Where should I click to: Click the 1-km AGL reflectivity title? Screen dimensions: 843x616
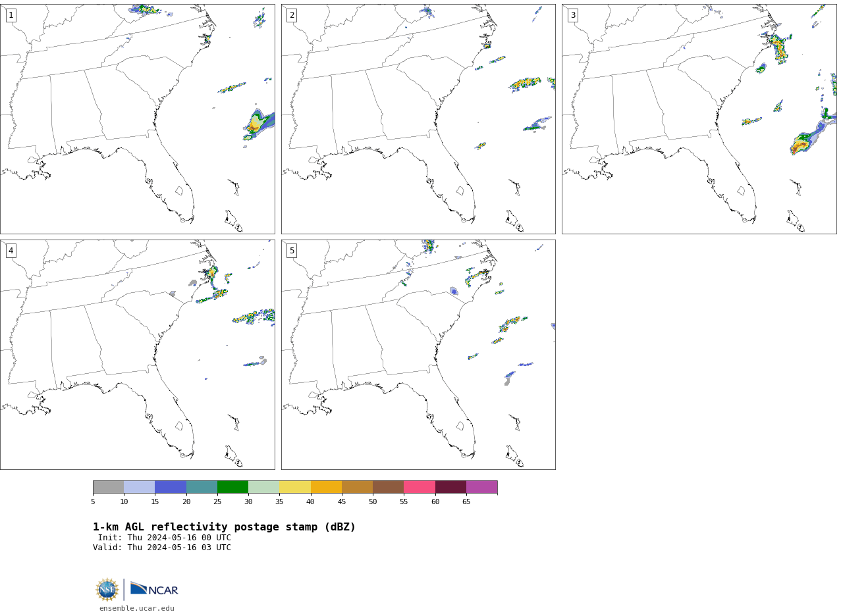pos(224,527)
